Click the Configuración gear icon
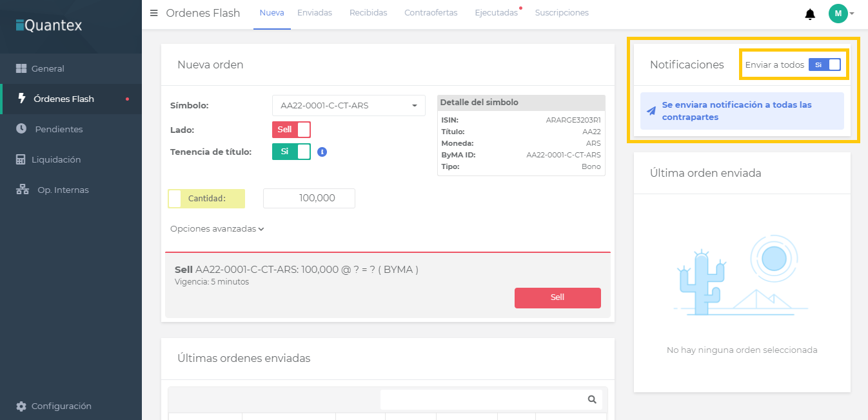868x420 pixels. coord(21,406)
